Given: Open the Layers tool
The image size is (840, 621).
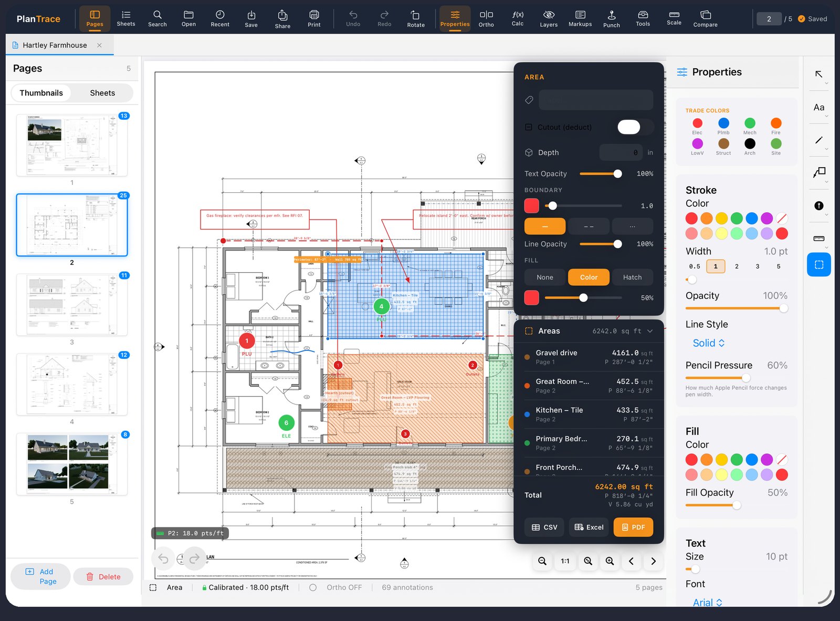Looking at the screenshot, I should (549, 18).
